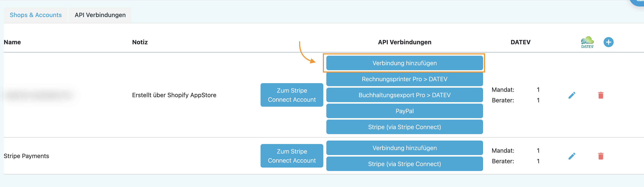The width and height of the screenshot is (644, 187).
Task: Open Stripe Payments' Stripe Connect connection
Action: click(x=404, y=164)
